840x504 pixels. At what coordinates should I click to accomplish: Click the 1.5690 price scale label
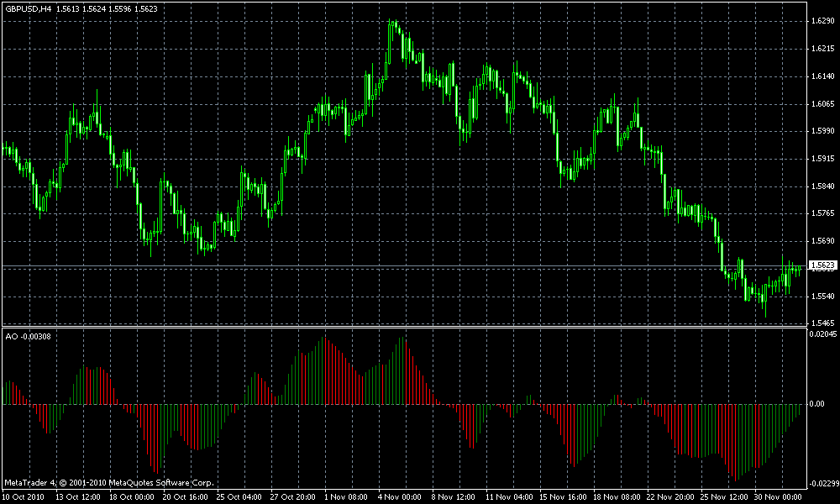pos(823,241)
